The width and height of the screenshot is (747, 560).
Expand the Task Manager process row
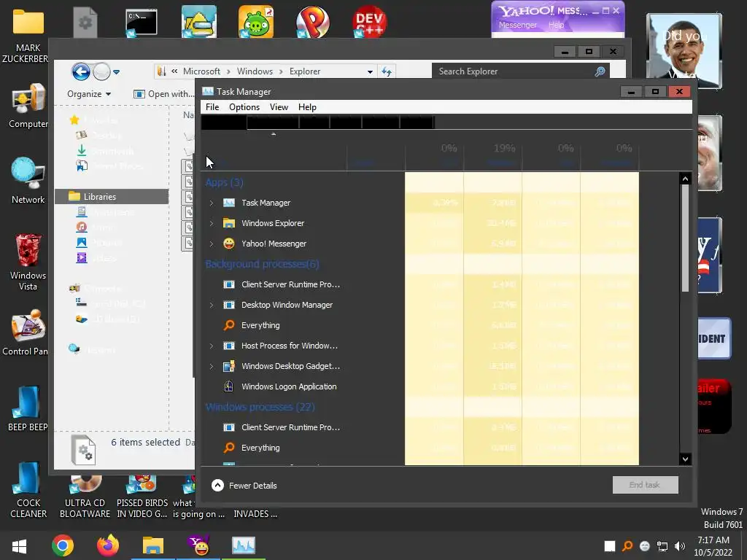212,203
